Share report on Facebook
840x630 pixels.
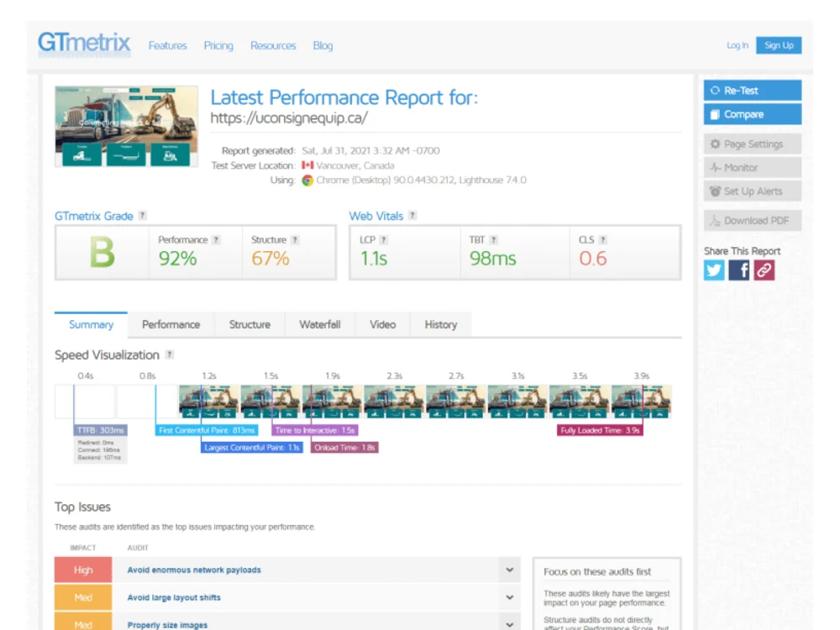click(x=738, y=270)
